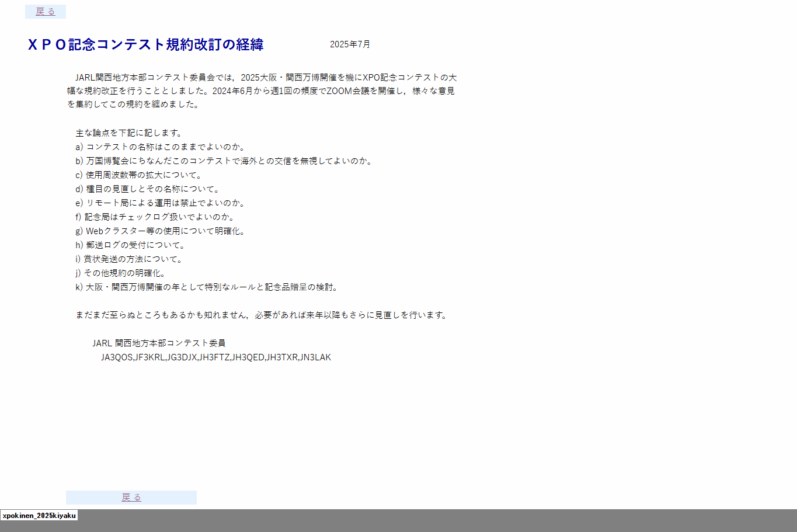Click item g) Webクラスター等の使用について明確化
The height and width of the screenshot is (532, 797).
[x=161, y=231]
